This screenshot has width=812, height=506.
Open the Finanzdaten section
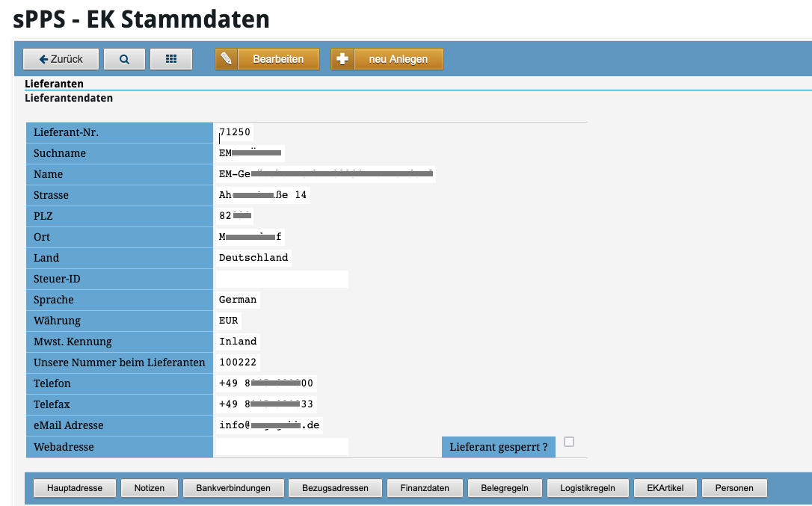coord(425,488)
